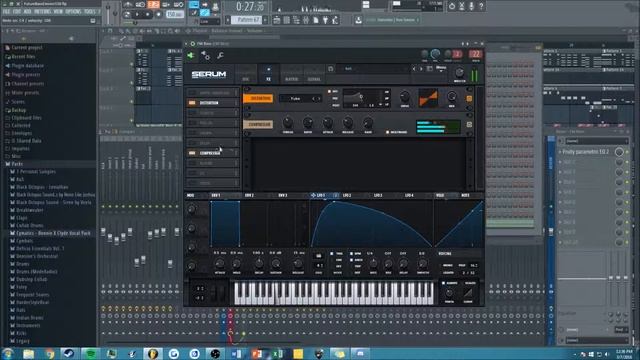Viewport: 640px width, 360px height.
Task: Toggle the LFO TRIG mode checkbox
Action: pyautogui.click(x=332, y=253)
